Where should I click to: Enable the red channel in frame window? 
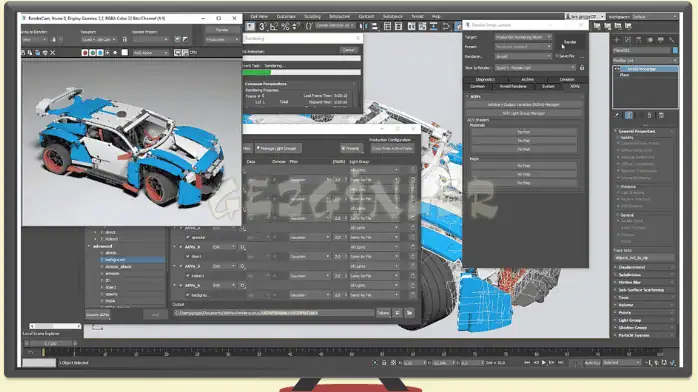click(x=85, y=53)
